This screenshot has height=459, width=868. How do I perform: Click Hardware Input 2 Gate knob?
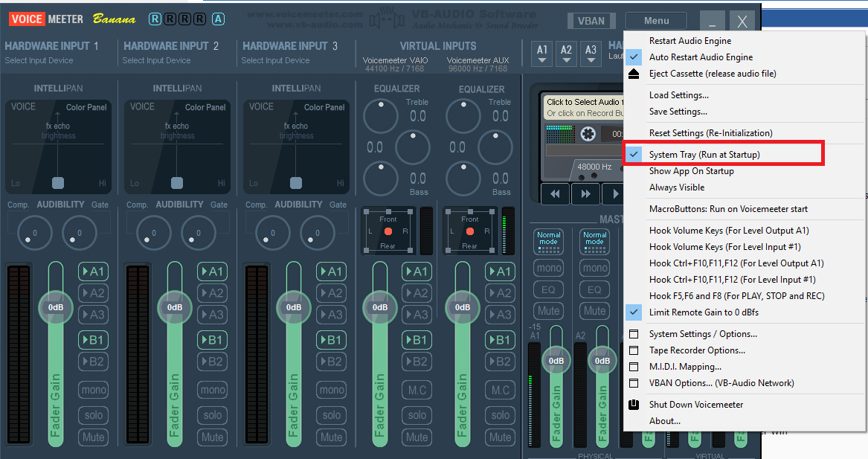(198, 233)
